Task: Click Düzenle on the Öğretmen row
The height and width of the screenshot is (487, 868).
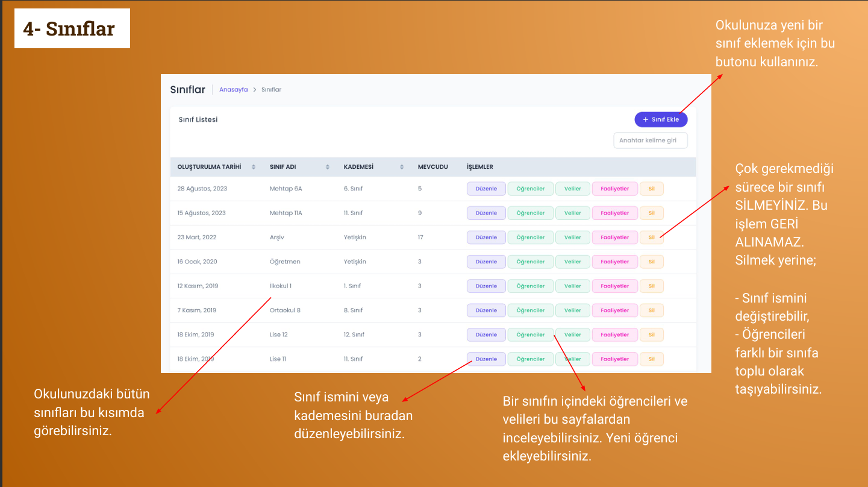Action: coord(486,262)
